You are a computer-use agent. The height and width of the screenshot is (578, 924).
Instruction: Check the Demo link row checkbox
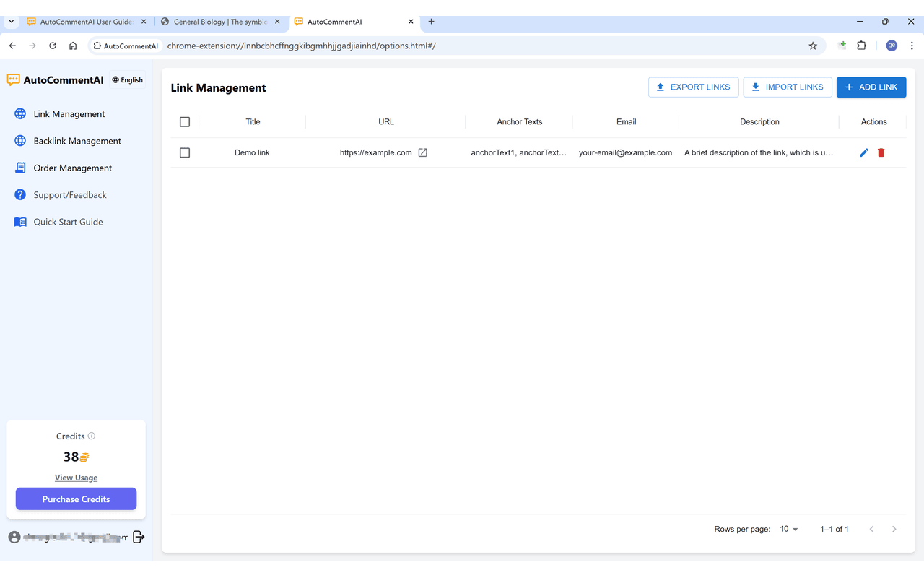coord(185,153)
